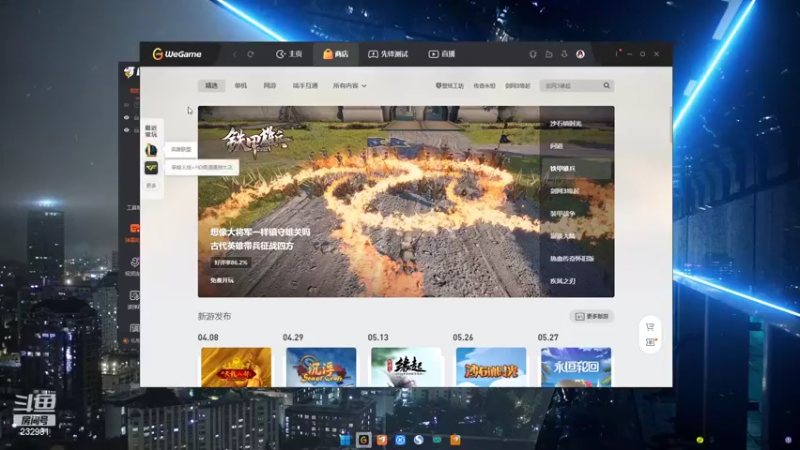Viewport: 800px width, 450px height.
Task: Open the main menu icon with red dot
Action: (617, 53)
